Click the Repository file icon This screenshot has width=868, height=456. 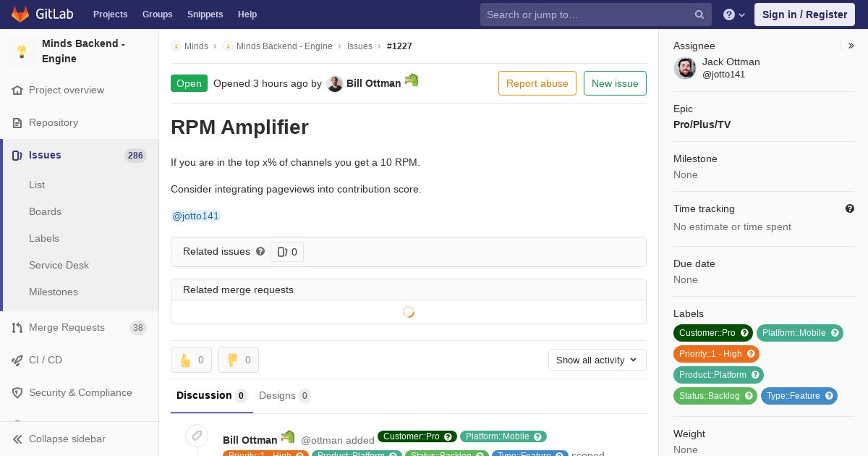17,123
